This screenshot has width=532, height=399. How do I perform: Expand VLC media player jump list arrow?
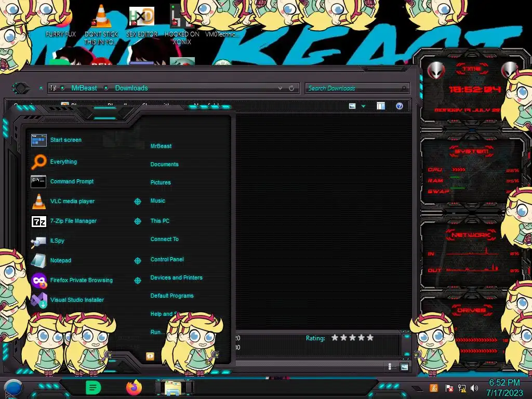pyautogui.click(x=137, y=202)
